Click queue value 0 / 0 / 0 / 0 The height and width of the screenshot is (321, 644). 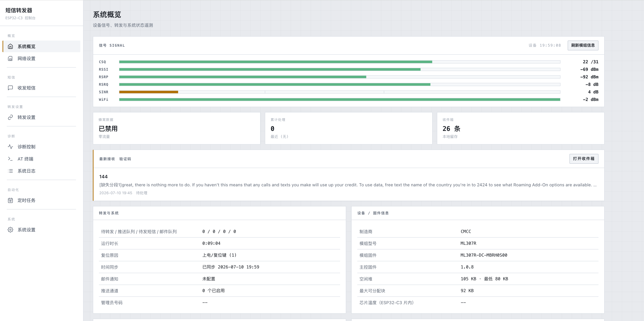[x=219, y=232]
